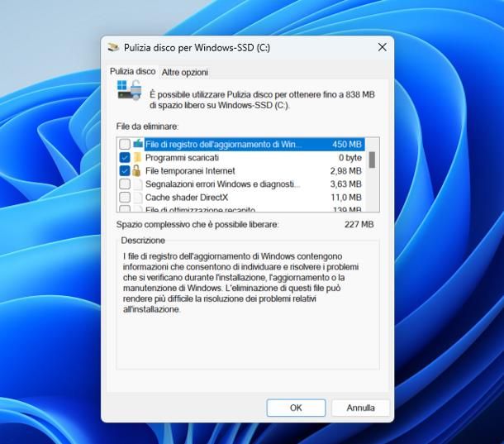Click the window title Pulizia disco per Windows-SSD
The image size is (504, 444).
click(197, 48)
